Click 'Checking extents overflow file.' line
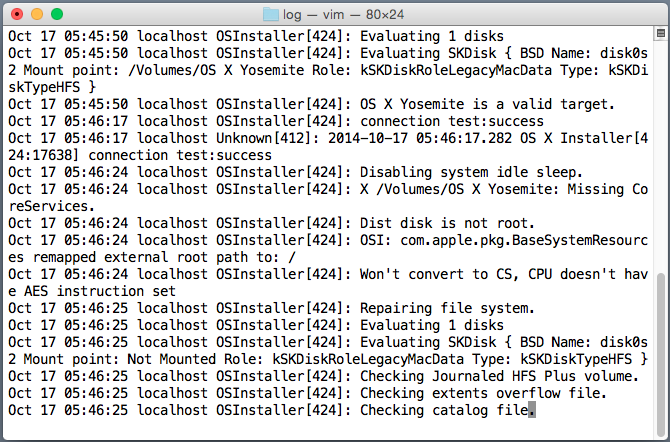670x442 pixels. point(307,393)
